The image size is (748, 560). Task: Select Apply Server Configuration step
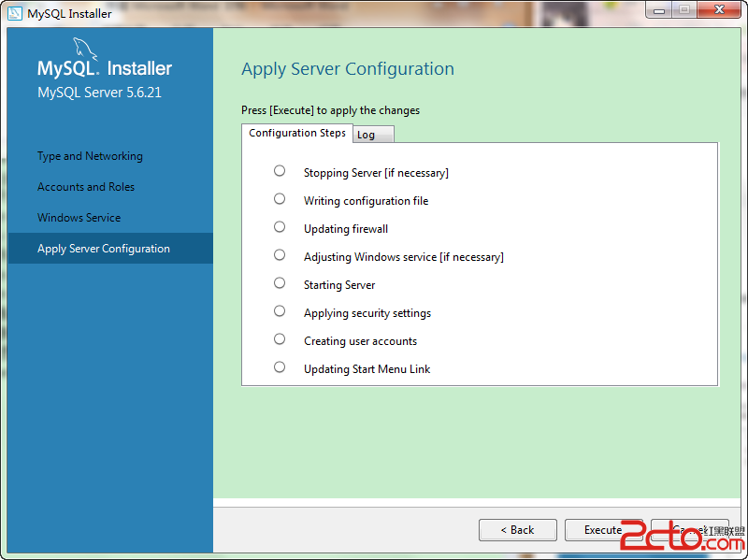(x=110, y=249)
